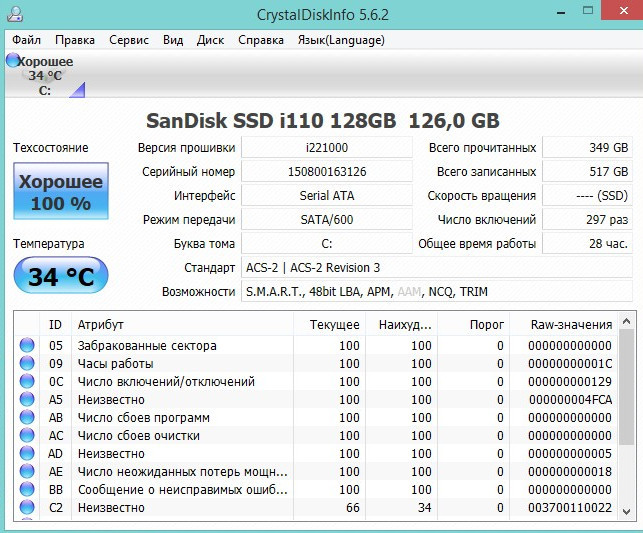Click the total writes value 517 GB
Image resolution: width=643 pixels, height=533 pixels.
[587, 171]
